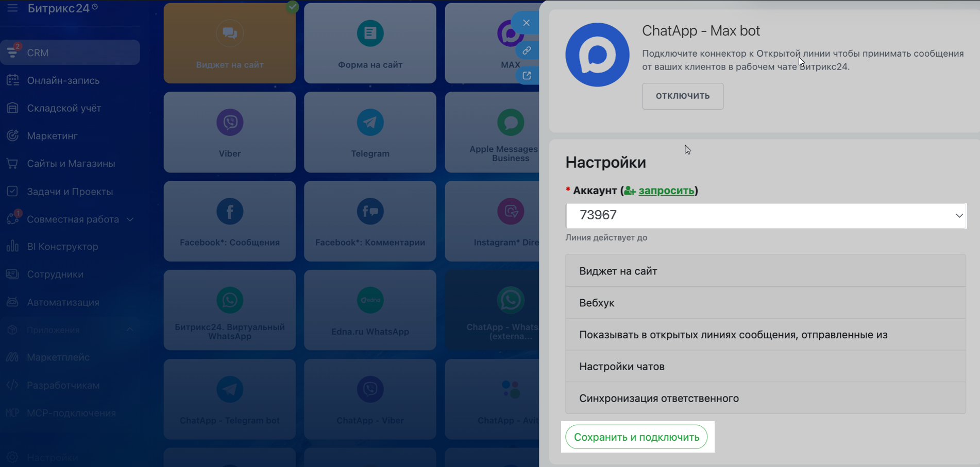Expand Настройки чатов section
The width and height of the screenshot is (980, 467).
[765, 367]
